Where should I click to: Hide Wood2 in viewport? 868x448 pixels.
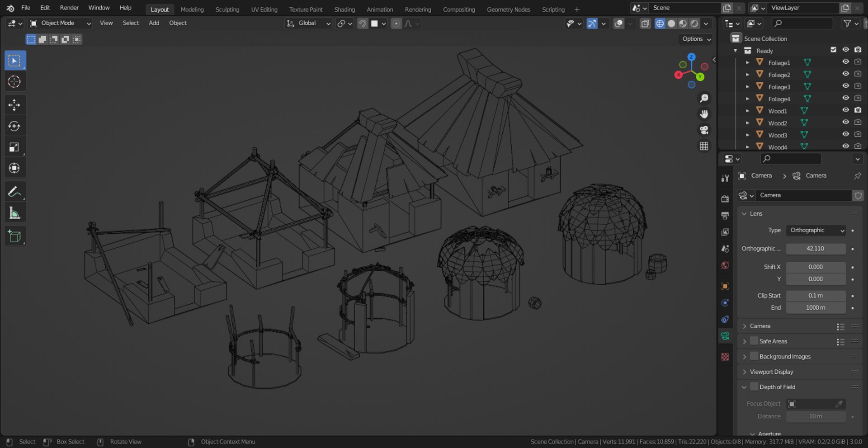[845, 122]
